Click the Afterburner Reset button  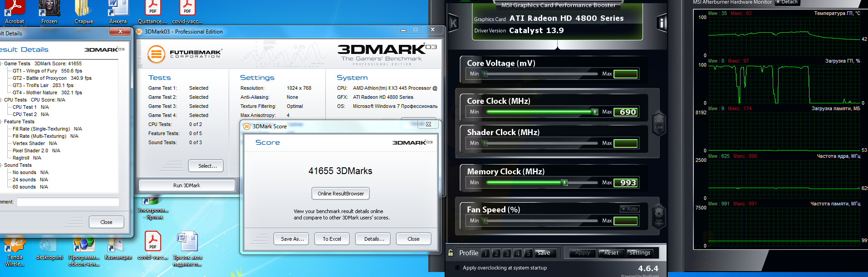tap(611, 253)
